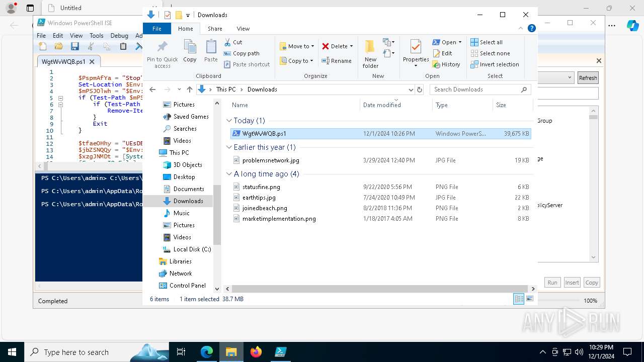Screen dimensions: 644x362
Task: Minimize the ribbon chevron
Action: coord(521,29)
